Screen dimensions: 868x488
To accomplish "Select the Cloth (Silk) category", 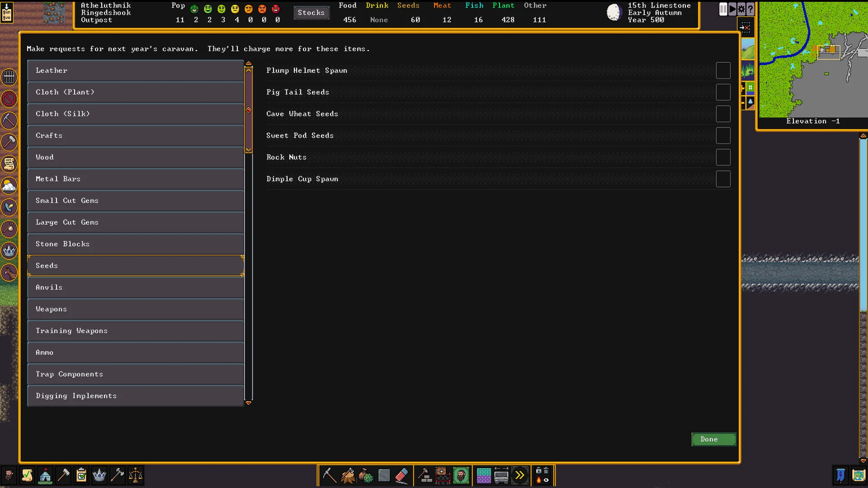I will coord(136,114).
